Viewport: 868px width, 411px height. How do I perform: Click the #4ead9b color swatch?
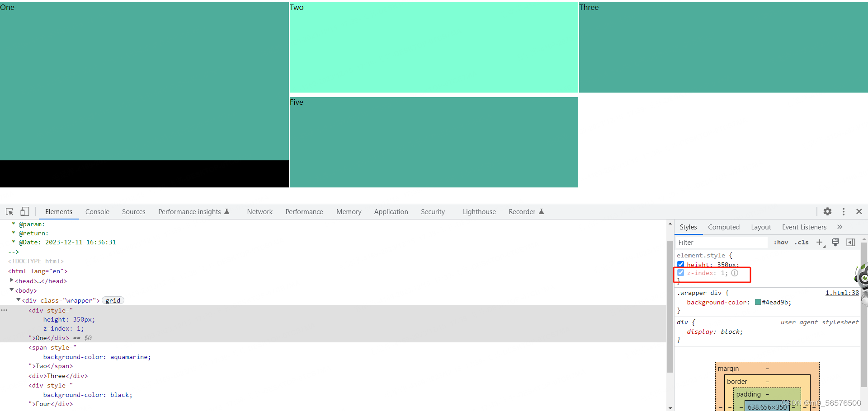(758, 302)
